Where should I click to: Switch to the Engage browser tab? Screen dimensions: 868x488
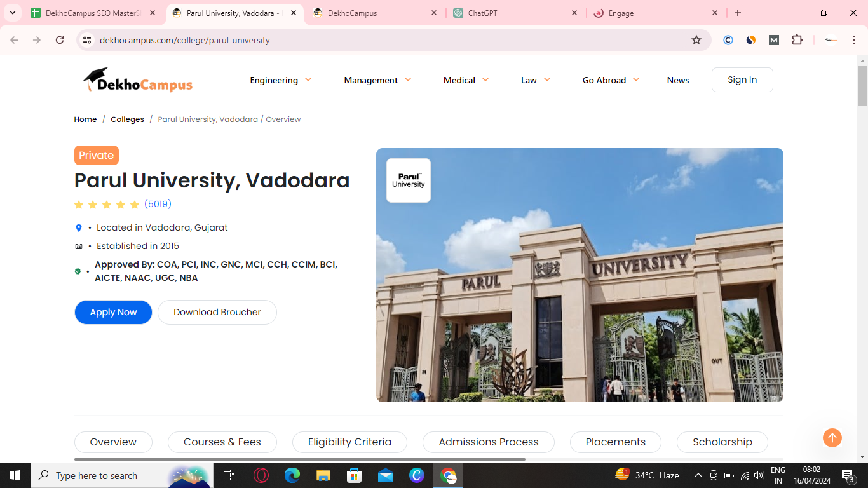[x=654, y=13]
